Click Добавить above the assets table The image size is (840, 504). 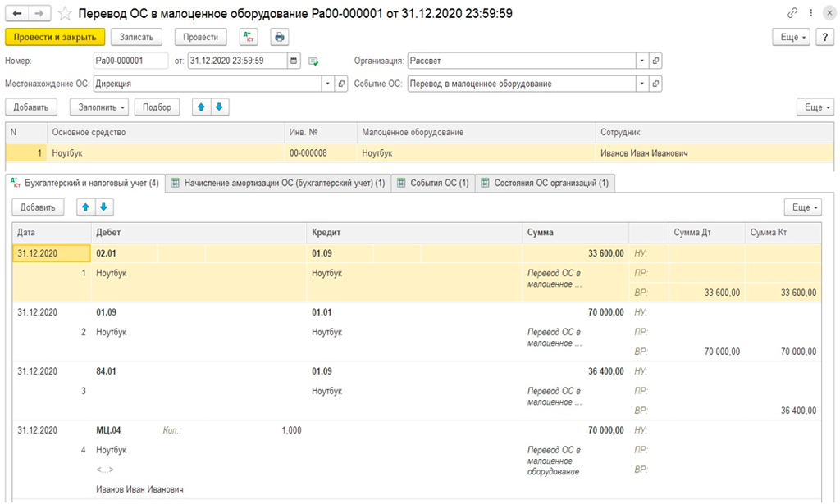pyautogui.click(x=31, y=107)
